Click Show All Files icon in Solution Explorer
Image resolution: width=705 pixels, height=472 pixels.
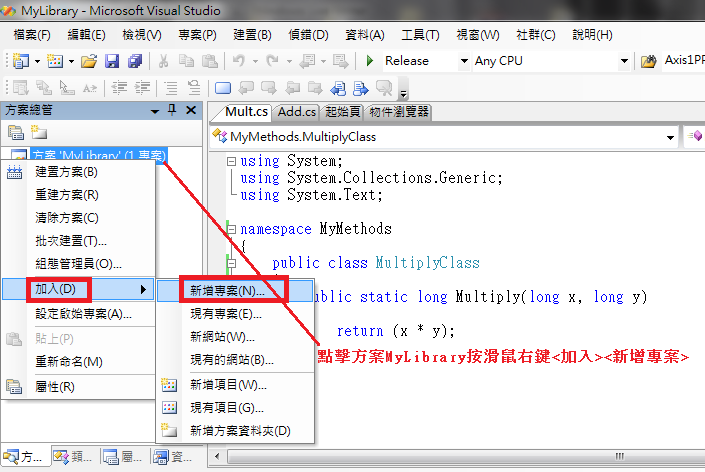coord(39,132)
